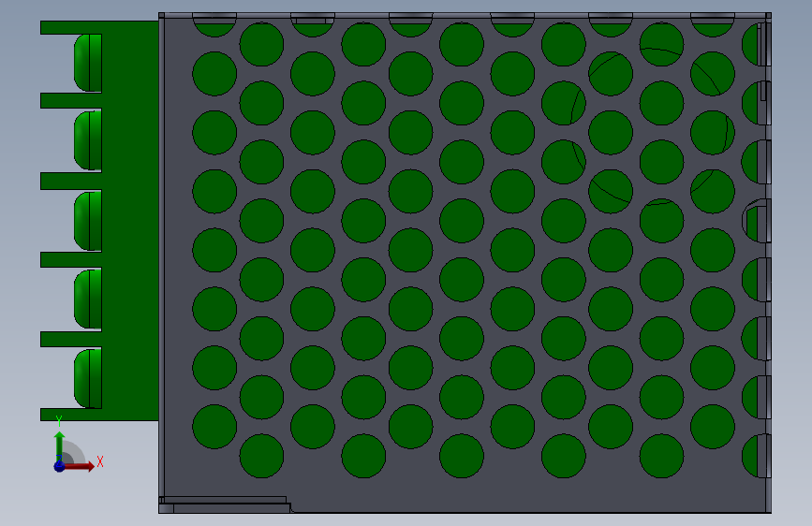This screenshot has width=812, height=526.
Task: Click the red X axis arrow of triad
Action: tap(79, 466)
